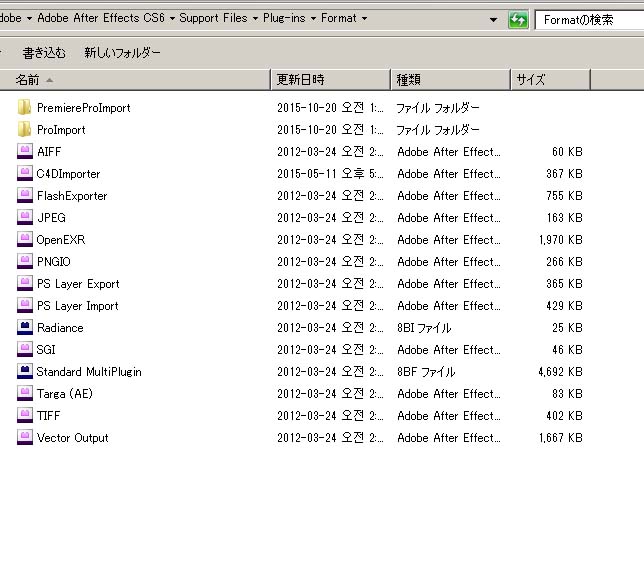Select the SGI plug-in icon
Image resolution: width=644 pixels, height=586 pixels.
tap(25, 349)
